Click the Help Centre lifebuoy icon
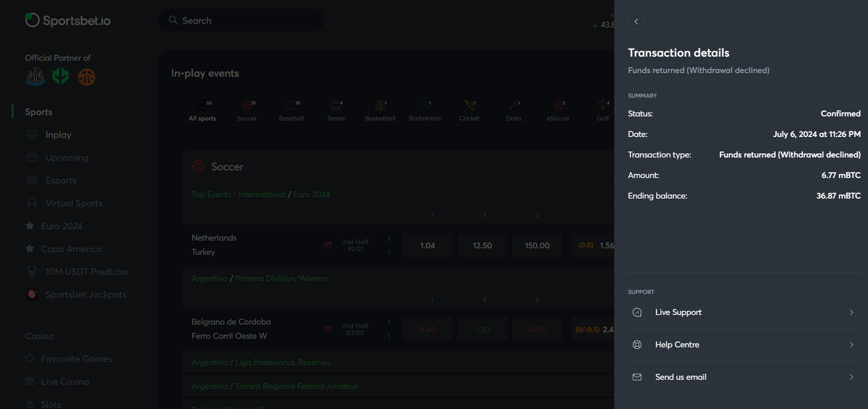Viewport: 868px width, 409px height. (637, 345)
